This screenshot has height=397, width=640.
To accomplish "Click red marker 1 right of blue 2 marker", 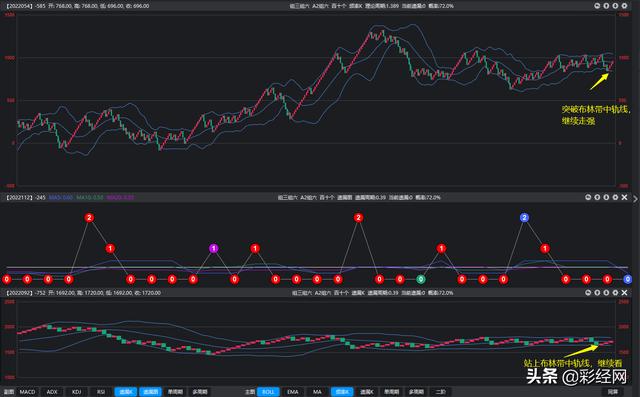I will pos(545,248).
